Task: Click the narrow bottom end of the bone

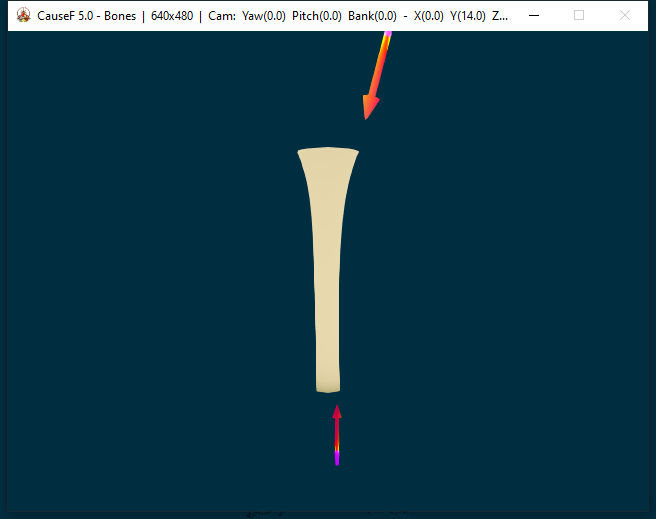Action: (x=328, y=384)
